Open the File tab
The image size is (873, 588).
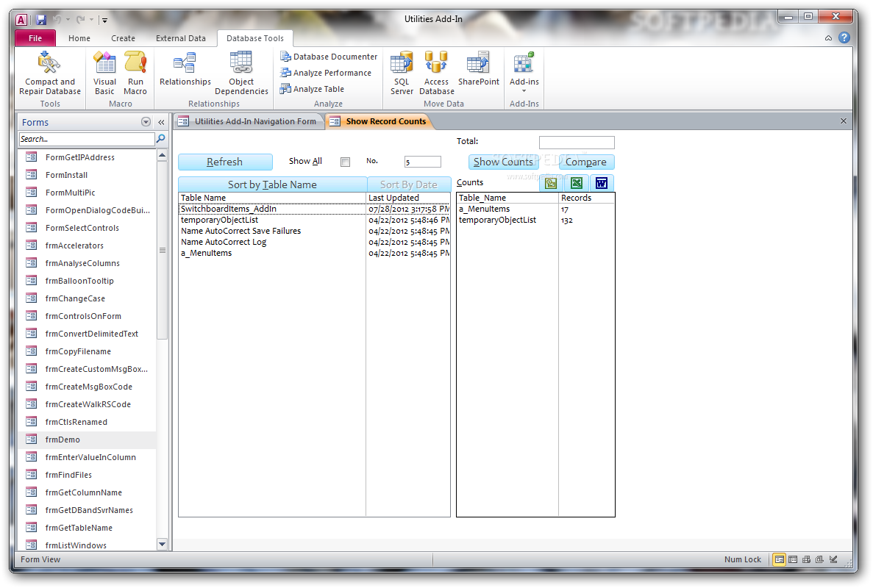click(35, 38)
